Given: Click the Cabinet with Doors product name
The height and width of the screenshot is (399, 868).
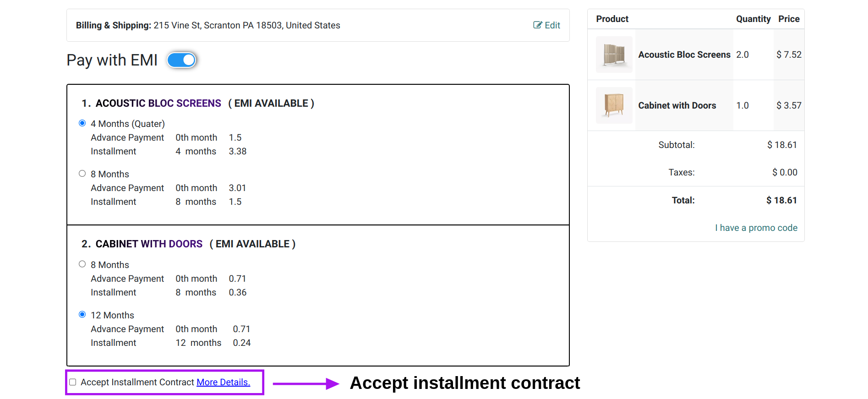Looking at the screenshot, I should (677, 105).
